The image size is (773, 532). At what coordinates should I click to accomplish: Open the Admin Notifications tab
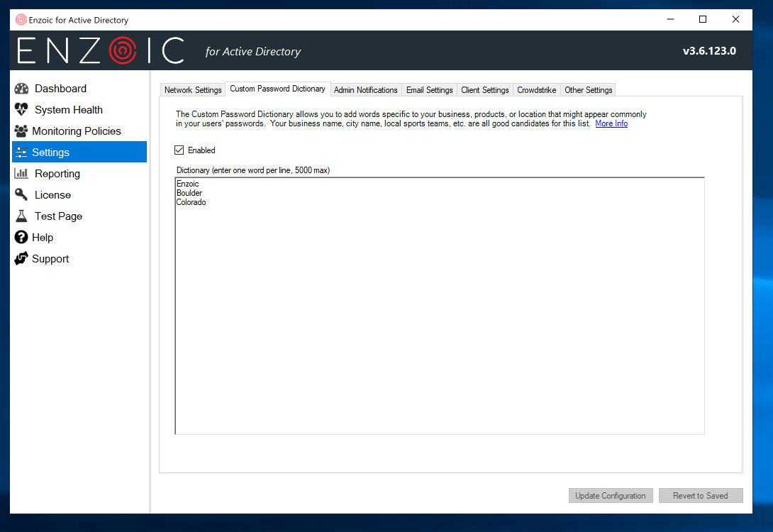coord(365,90)
